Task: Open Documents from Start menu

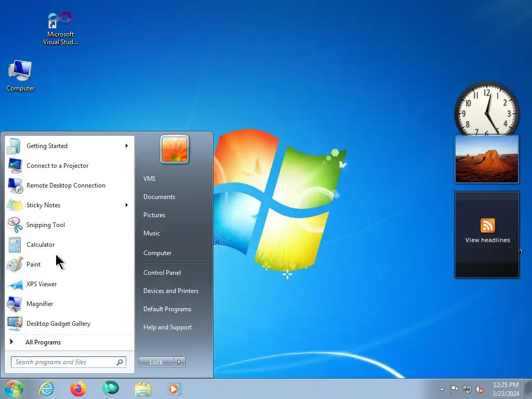Action: (x=159, y=197)
